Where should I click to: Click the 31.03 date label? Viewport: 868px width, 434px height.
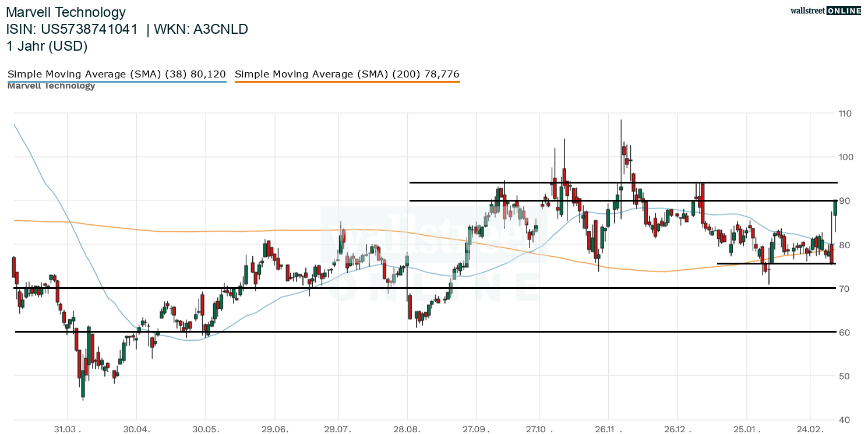point(68,429)
